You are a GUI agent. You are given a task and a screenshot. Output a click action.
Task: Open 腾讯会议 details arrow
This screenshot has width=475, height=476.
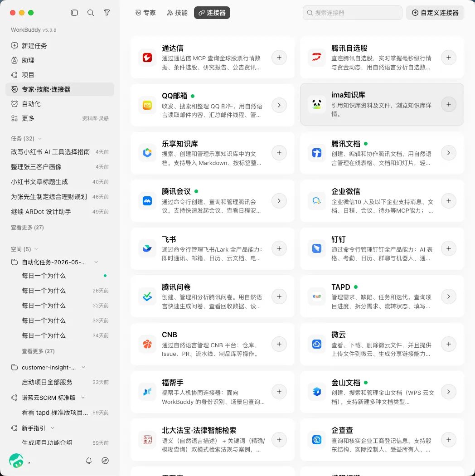(279, 201)
